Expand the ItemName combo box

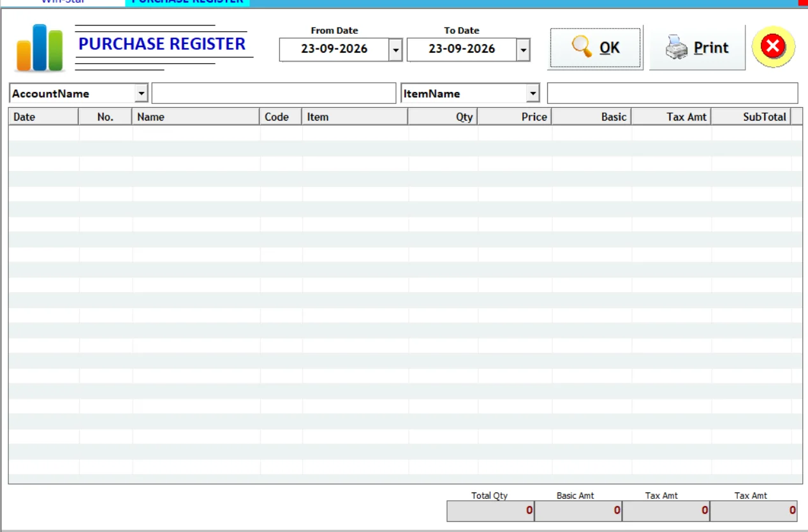[x=533, y=94]
